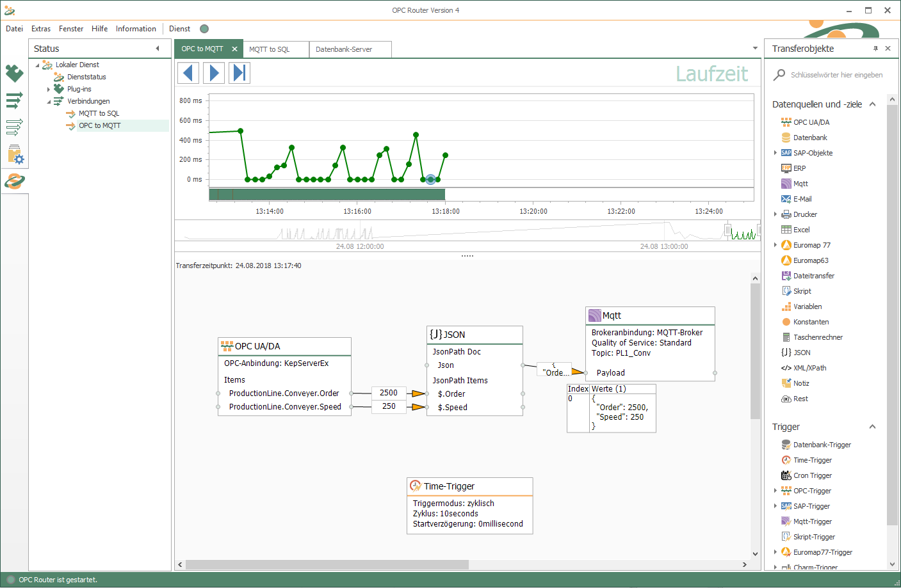Screen dimensions: 901x588
Task: Open the connections arrows icon in left sidebar
Action: click(14, 100)
